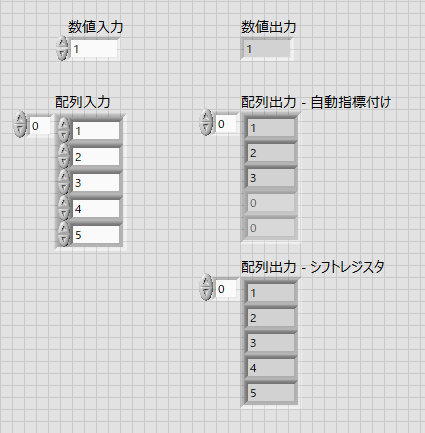Select 自動指標付け output element showing 3
425x433 pixels.
[271, 178]
